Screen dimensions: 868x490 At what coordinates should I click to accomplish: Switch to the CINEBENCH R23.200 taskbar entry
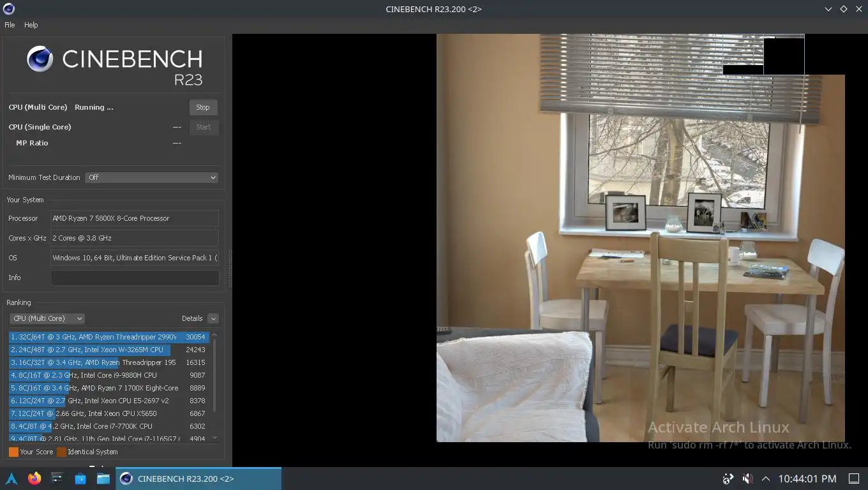(x=198, y=479)
